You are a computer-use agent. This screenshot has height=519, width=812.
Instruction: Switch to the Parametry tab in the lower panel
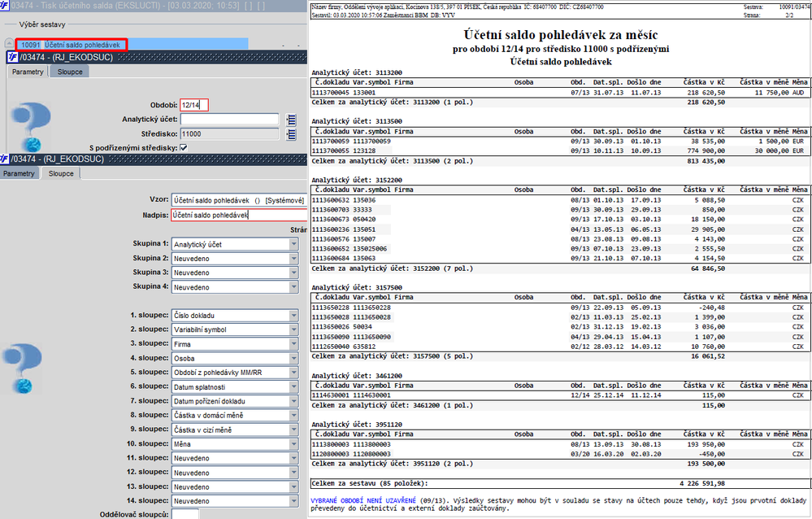tap(19, 174)
